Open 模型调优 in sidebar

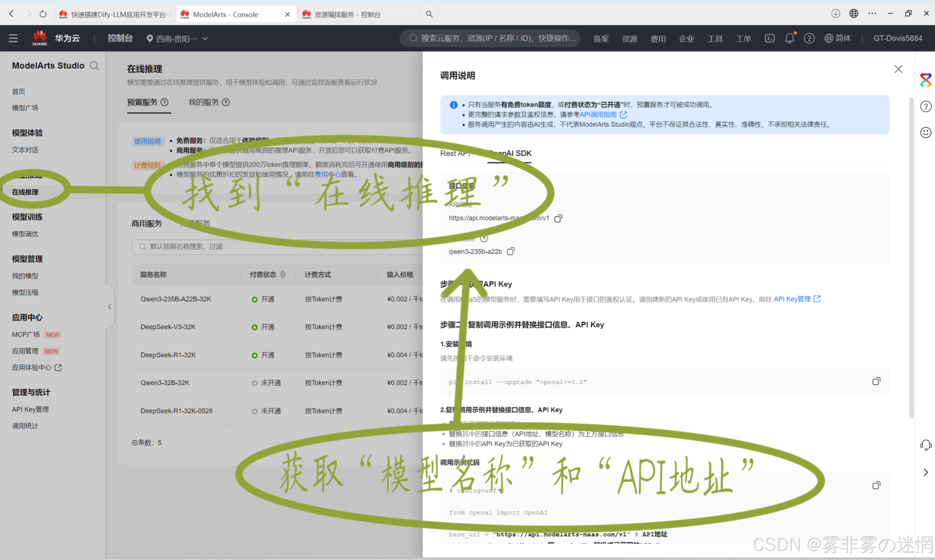tap(25, 234)
